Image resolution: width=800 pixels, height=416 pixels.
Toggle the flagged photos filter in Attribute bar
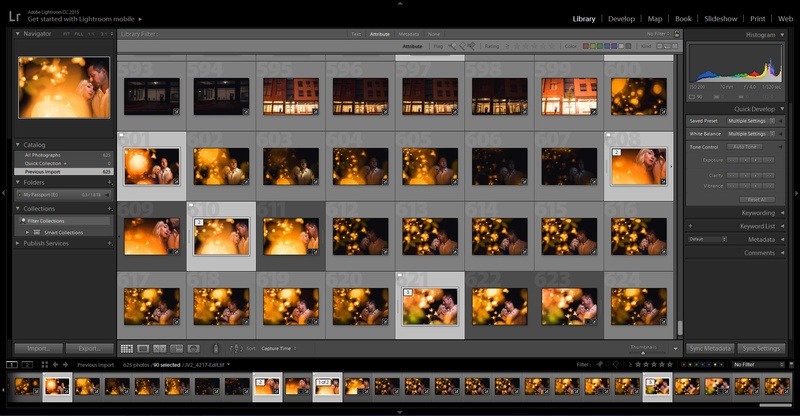(x=452, y=46)
